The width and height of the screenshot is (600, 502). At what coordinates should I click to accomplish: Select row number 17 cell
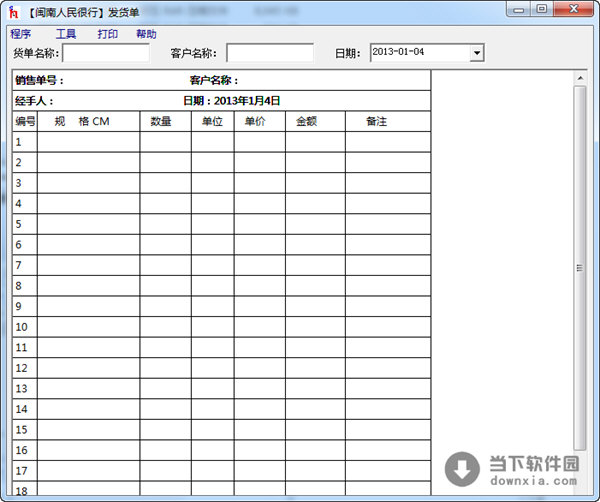tap(25, 471)
